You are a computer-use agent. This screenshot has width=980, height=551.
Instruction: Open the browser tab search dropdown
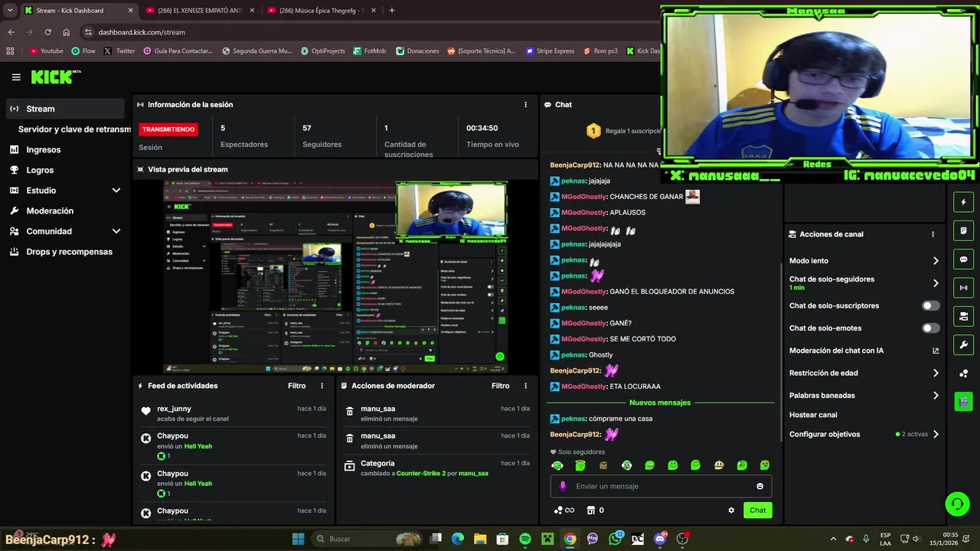pos(10,11)
